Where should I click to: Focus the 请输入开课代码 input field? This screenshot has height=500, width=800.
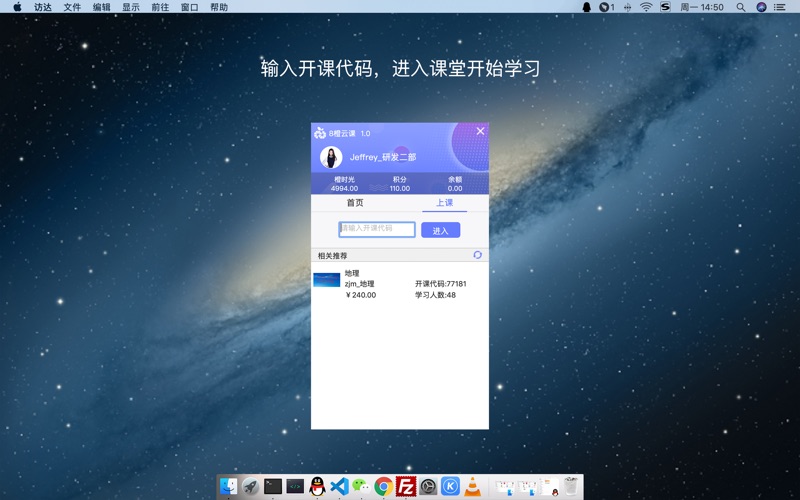[377, 229]
